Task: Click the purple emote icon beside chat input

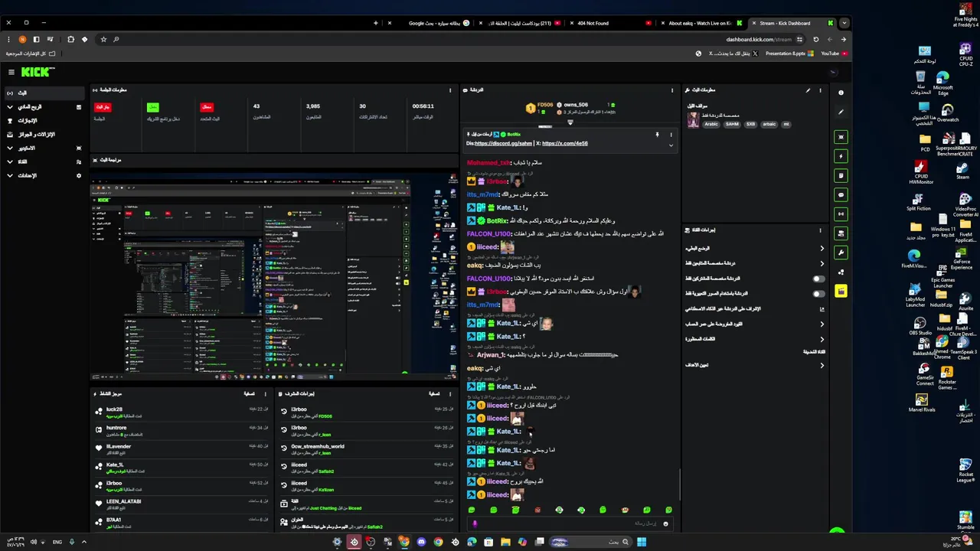Action: (475, 523)
